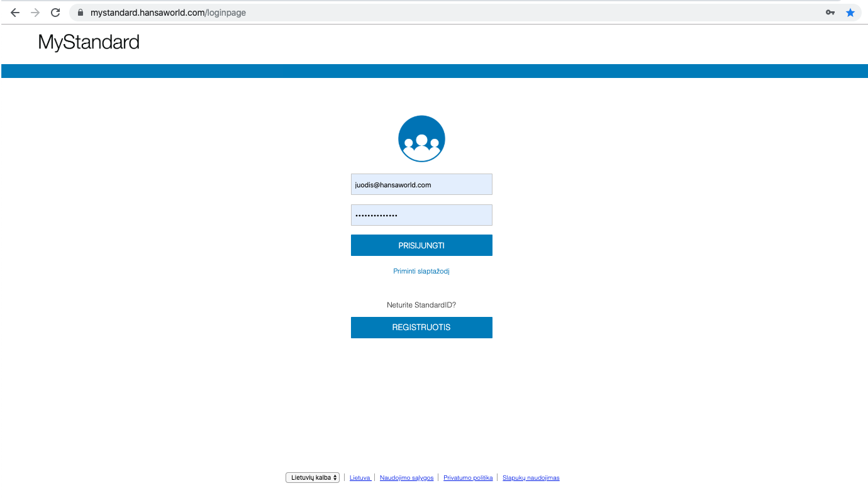Click the round blue users avatar icon
The image size is (868, 498).
[421, 139]
